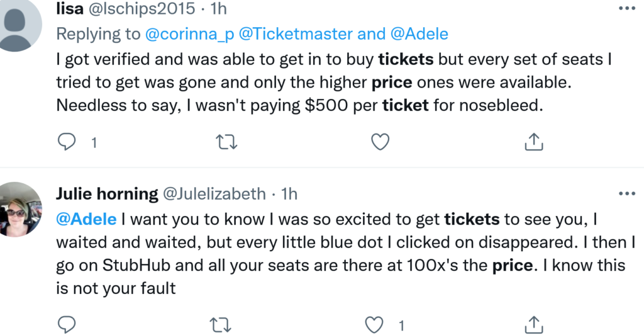The image size is (644, 335).
Task: Like Julie horning's tweet
Action: pyautogui.click(x=375, y=325)
